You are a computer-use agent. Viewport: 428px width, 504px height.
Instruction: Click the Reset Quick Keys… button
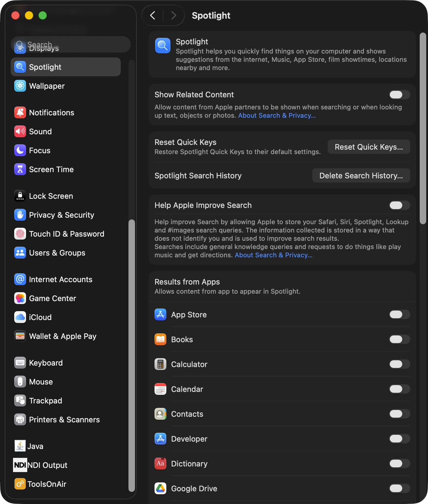369,147
